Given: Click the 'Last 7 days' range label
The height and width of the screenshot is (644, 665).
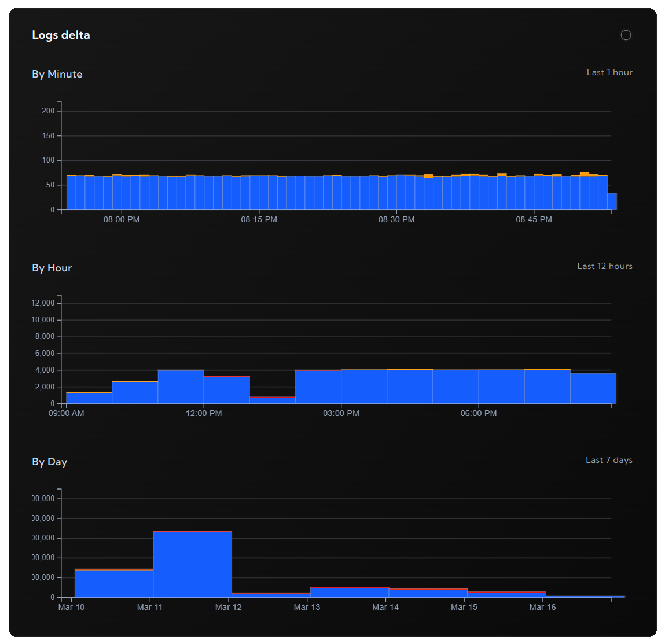Looking at the screenshot, I should pyautogui.click(x=609, y=460).
